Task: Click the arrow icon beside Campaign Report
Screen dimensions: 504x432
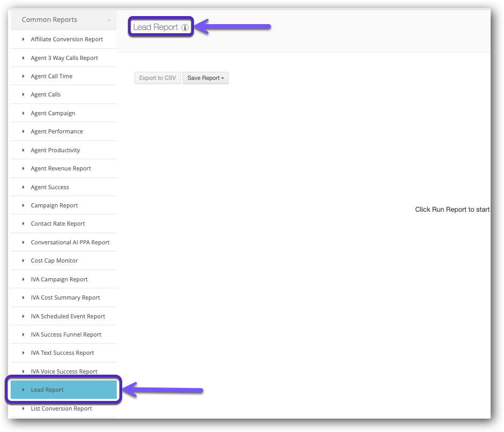Action: point(24,205)
